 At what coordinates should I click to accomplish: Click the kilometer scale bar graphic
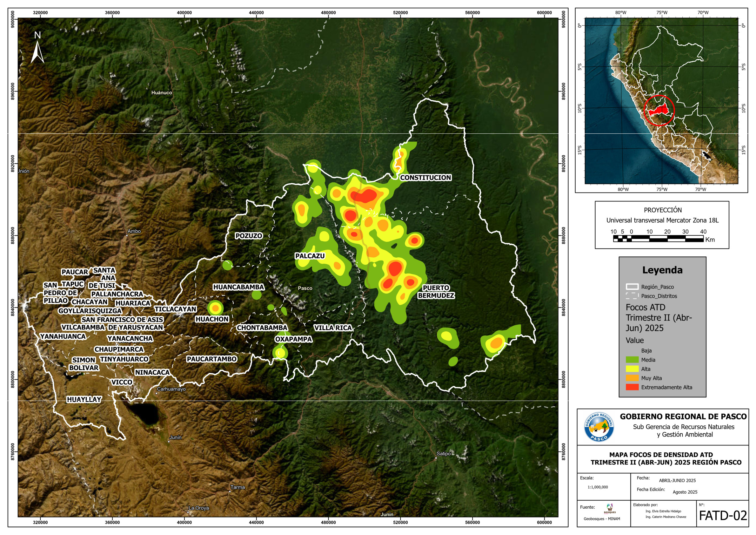(x=658, y=239)
